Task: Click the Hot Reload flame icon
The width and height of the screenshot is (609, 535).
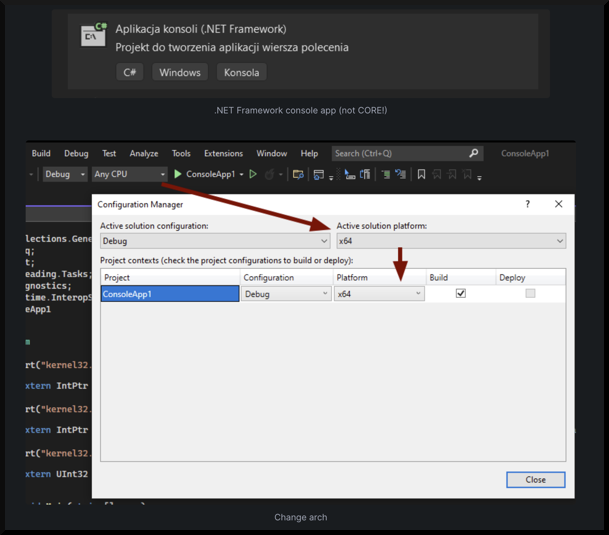Action: pos(269,174)
